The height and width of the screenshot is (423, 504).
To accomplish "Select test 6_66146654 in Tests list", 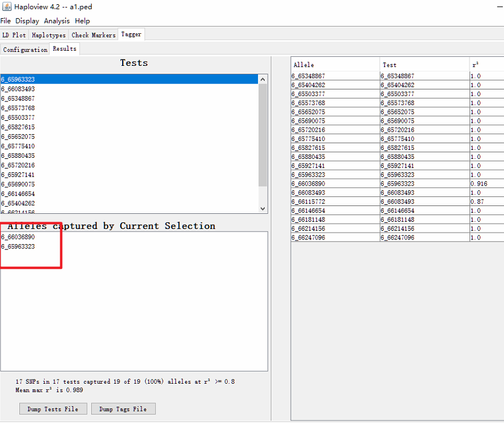I will pos(129,194).
